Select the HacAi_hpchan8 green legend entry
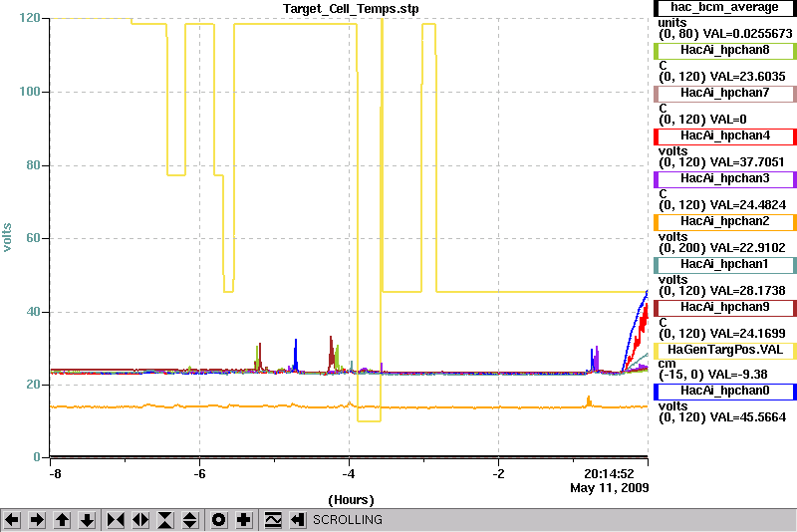The image size is (797, 532). click(x=724, y=50)
